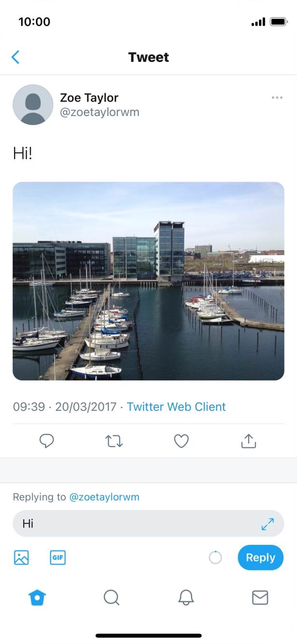Tap the reply speech bubble icon
Screen dimensions: 297x644
pos(46,441)
